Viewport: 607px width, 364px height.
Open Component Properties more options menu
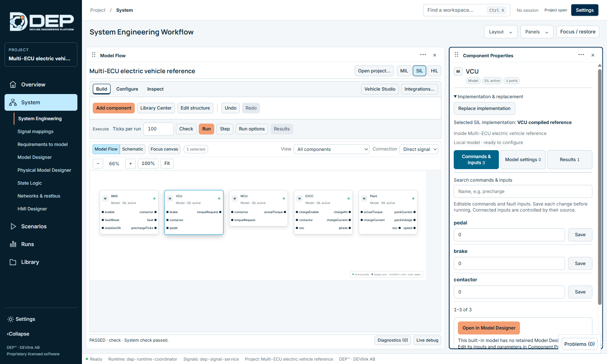coord(581,55)
